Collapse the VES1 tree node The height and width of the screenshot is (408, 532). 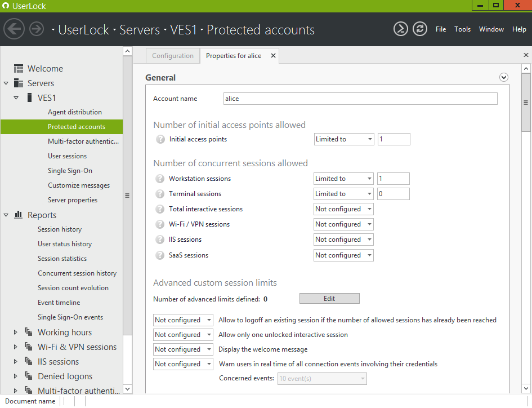click(16, 98)
